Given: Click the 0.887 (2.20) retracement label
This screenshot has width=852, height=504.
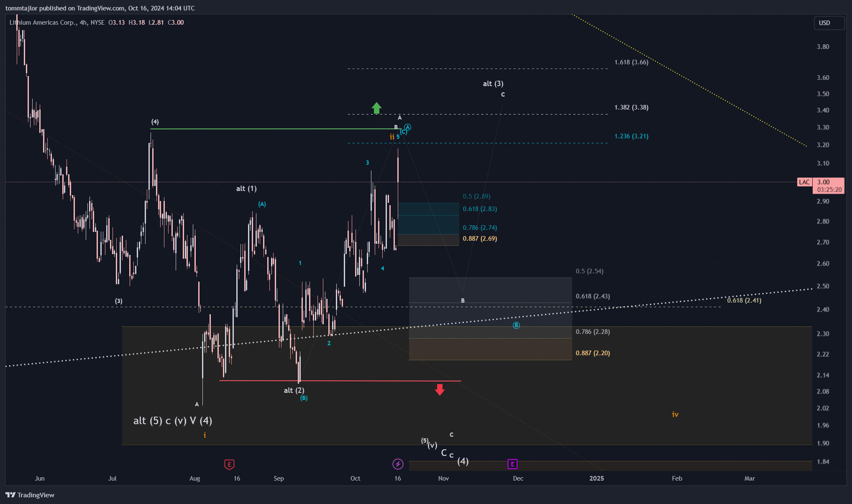Looking at the screenshot, I should [593, 353].
